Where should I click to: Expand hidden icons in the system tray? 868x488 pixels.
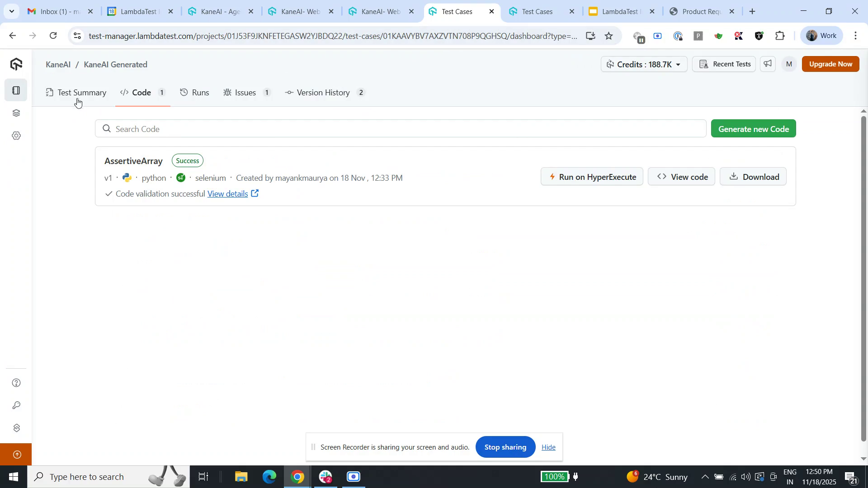tap(704, 476)
